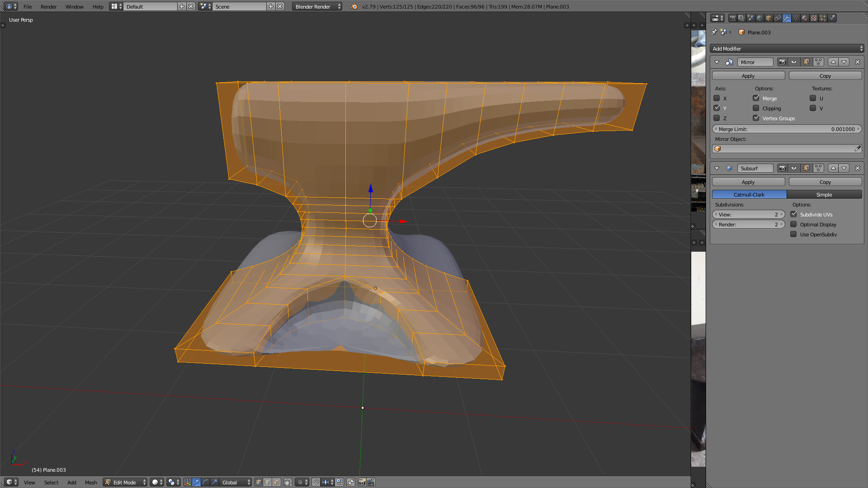Adjust View subdivisions stepper to 2
This screenshot has width=868, height=488.
(x=748, y=214)
